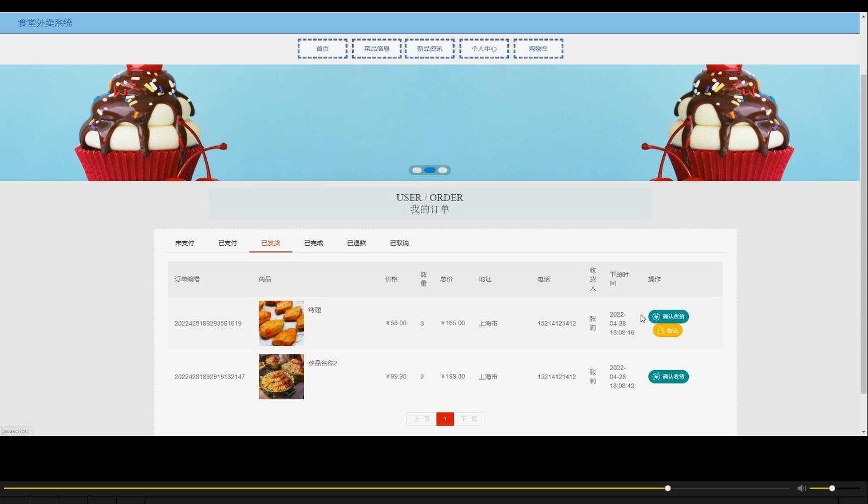Click the 我的订单 page heading
868x504 pixels.
pos(430,210)
